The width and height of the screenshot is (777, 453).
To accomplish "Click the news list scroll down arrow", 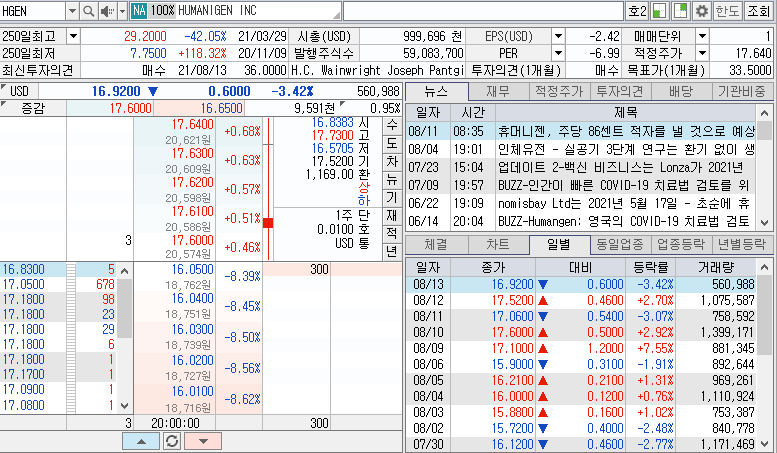I will tap(765, 223).
